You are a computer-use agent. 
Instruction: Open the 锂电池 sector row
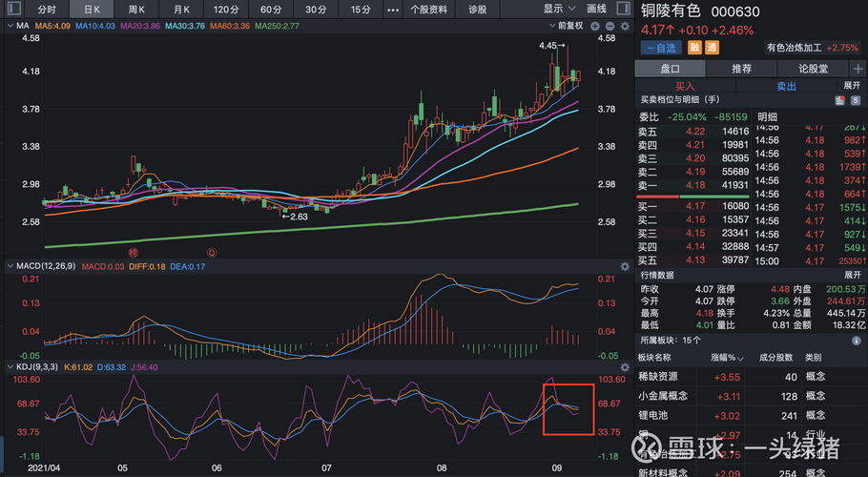pos(750,416)
